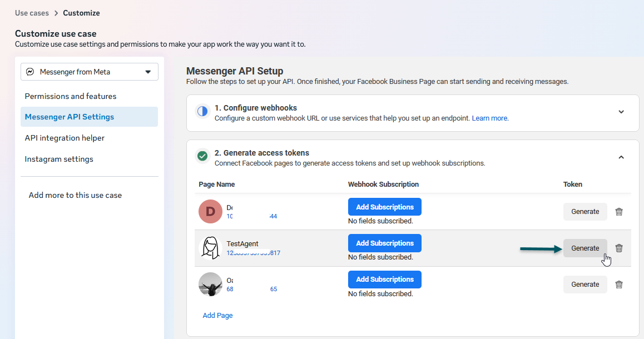Screen dimensions: 644x339
Task: Click the Customize use case heading
Action: [x=56, y=34]
